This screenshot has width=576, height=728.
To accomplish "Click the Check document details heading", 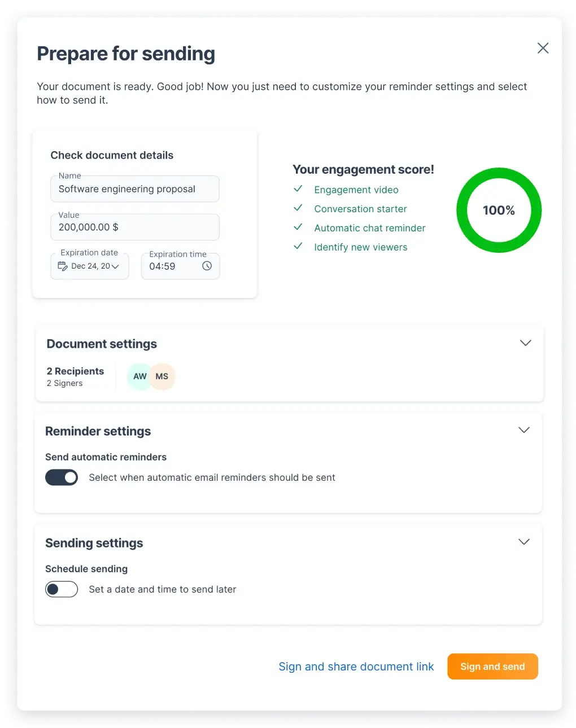I will tap(111, 155).
